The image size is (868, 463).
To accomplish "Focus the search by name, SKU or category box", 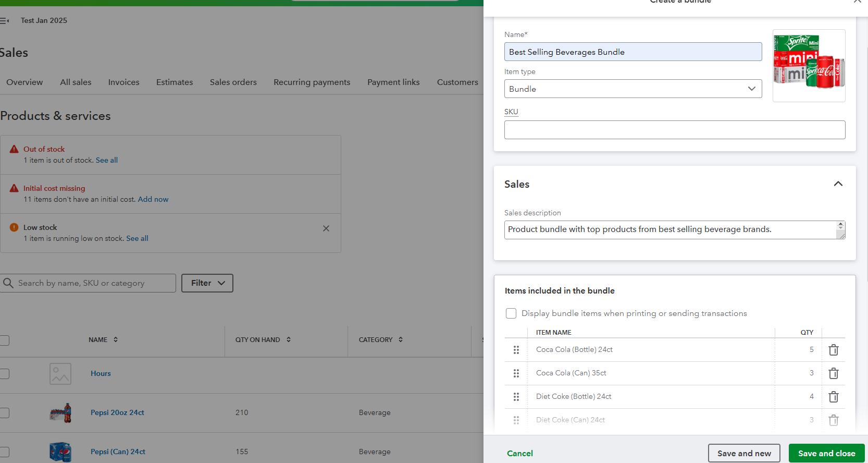I will (x=88, y=283).
